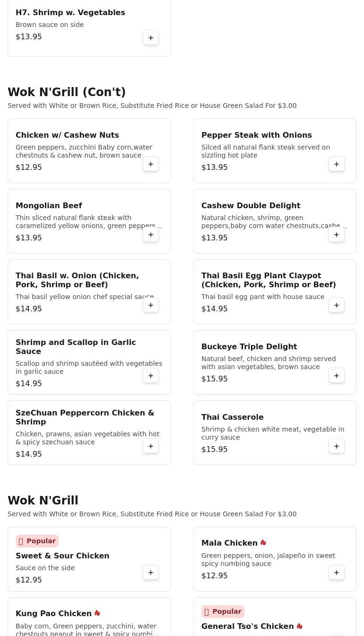Open General Tso's Chicken details
Viewport: 364px width, 636px height.
[x=247, y=627]
